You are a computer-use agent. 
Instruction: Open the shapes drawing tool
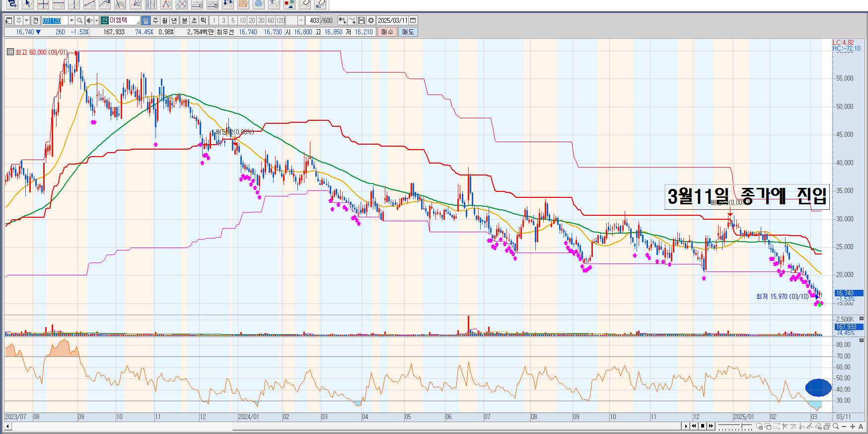pos(289,4)
